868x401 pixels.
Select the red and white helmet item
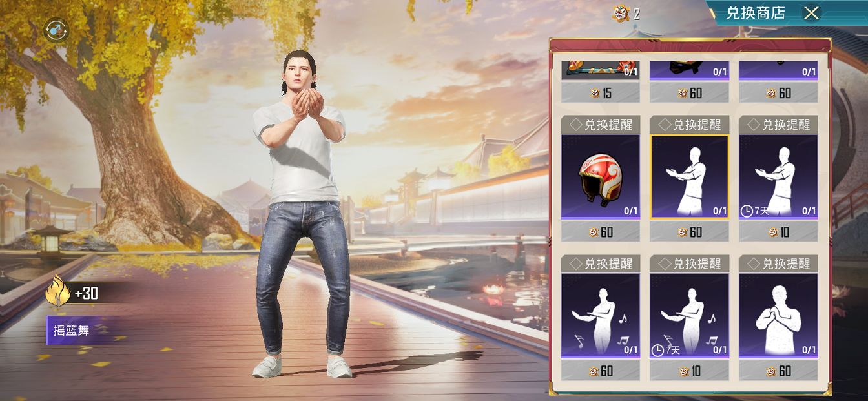click(600, 176)
